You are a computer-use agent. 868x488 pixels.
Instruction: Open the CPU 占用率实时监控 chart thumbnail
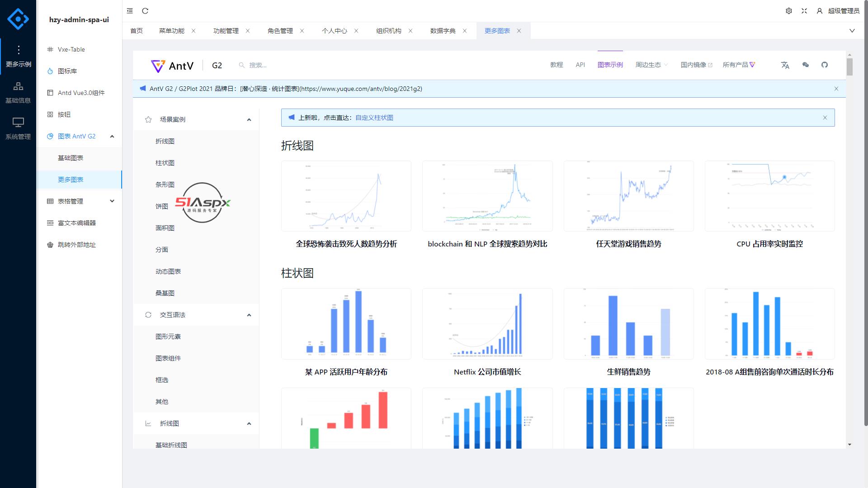[770, 196]
